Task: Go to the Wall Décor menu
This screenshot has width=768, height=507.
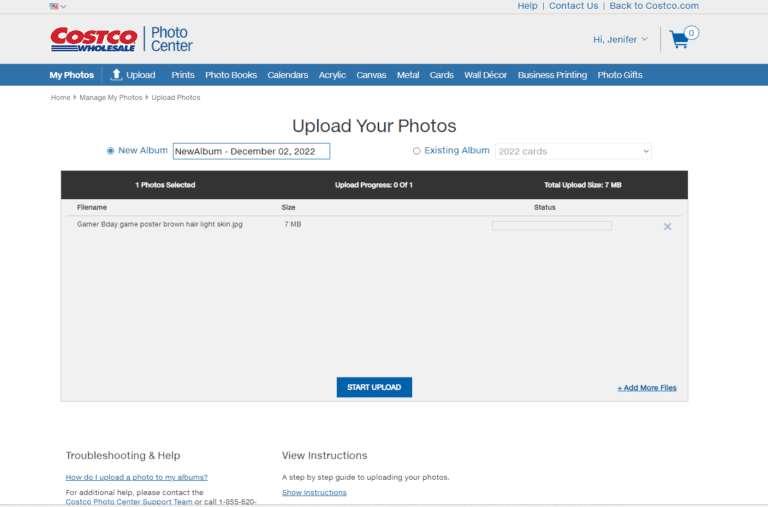Action: point(485,75)
